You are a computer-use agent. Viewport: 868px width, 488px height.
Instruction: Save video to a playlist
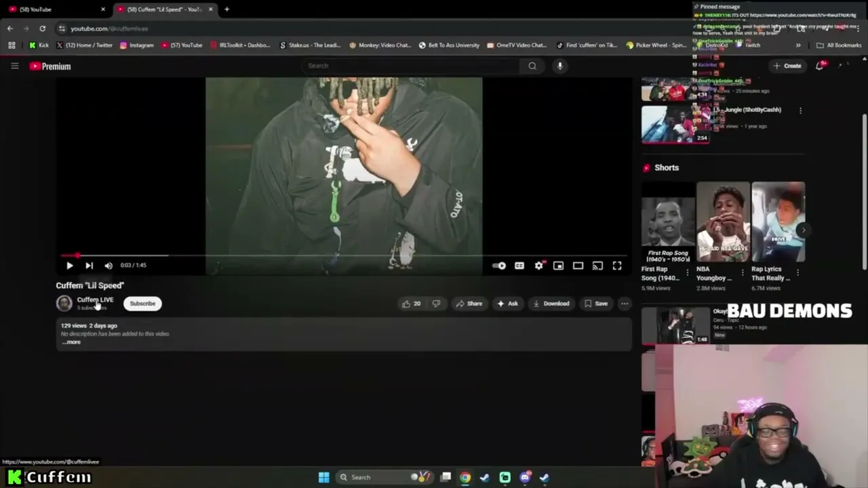(596, 304)
